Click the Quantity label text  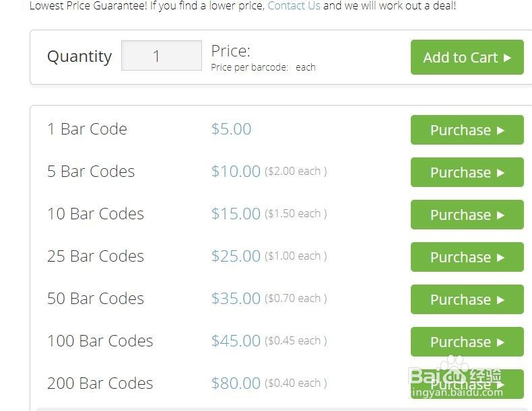pos(79,56)
